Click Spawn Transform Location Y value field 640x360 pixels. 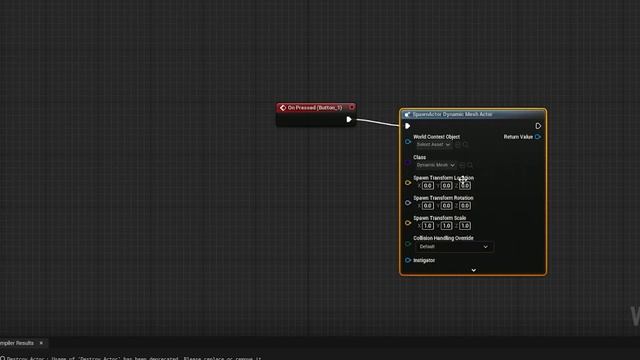446,186
